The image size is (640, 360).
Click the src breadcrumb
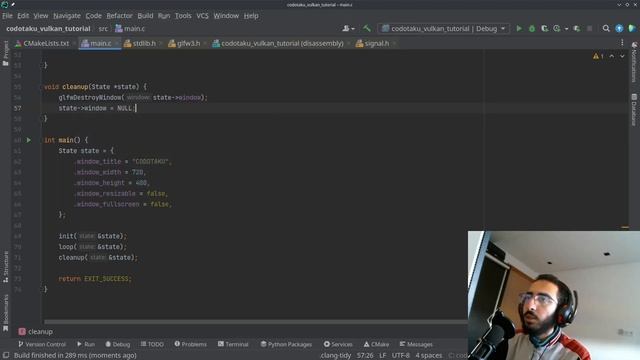[103, 29]
